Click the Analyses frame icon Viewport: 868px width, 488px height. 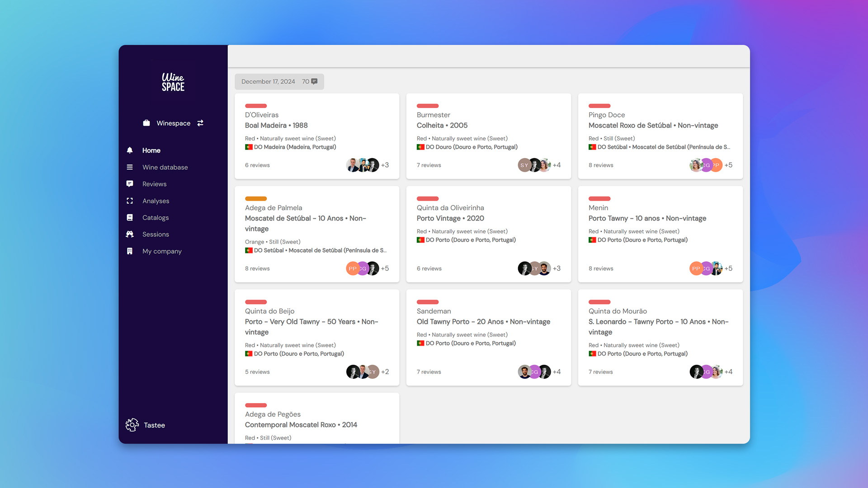coord(130,201)
